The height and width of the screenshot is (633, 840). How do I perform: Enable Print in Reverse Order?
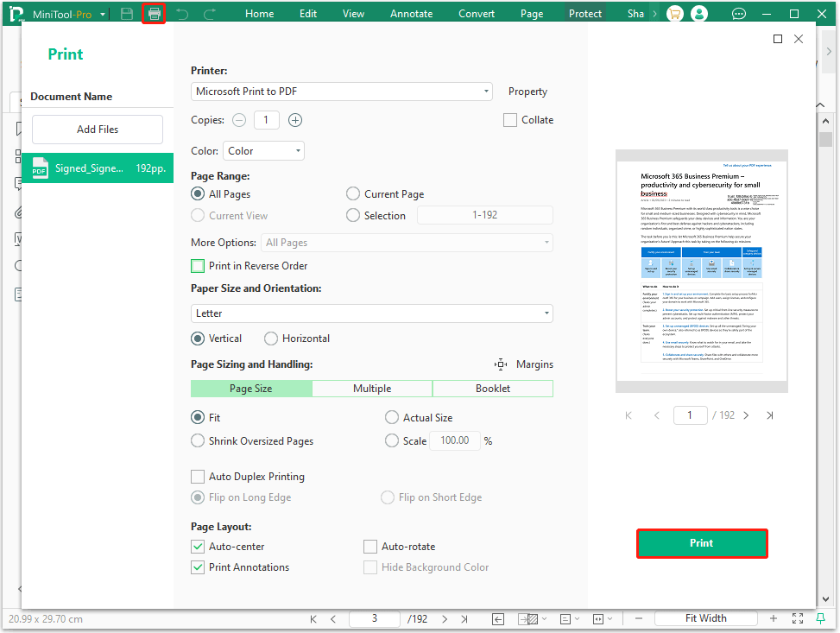click(195, 266)
